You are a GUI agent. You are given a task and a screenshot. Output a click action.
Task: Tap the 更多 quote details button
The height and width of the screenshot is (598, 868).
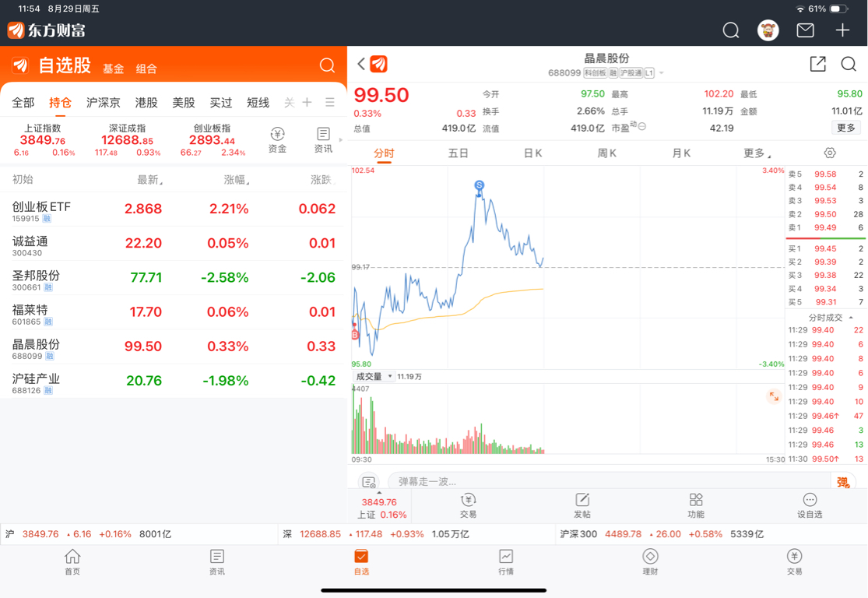tap(846, 128)
